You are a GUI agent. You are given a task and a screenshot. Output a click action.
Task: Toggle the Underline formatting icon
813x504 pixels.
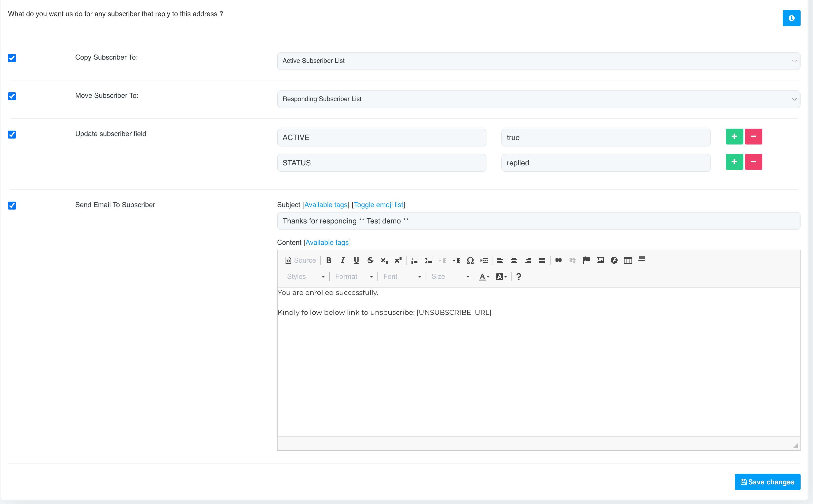356,260
